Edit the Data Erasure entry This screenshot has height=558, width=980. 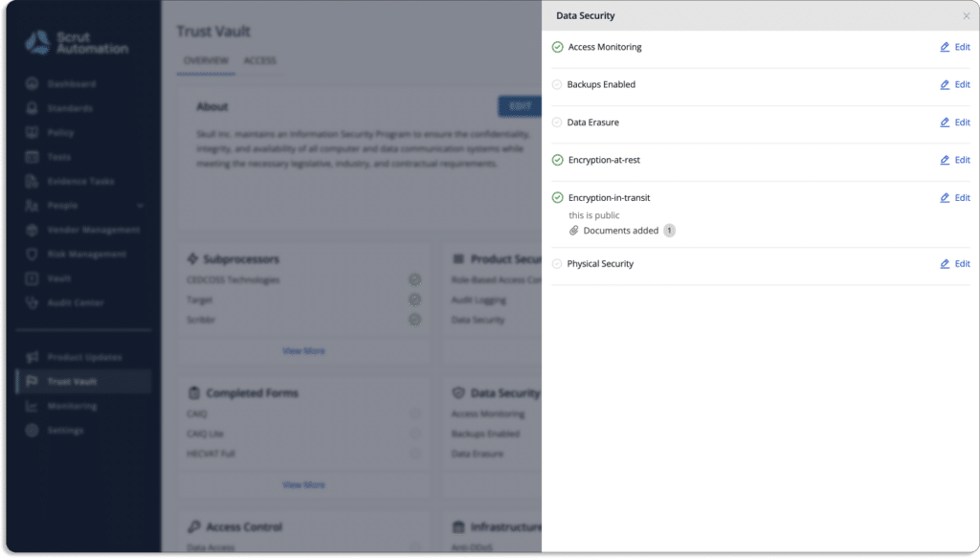955,123
